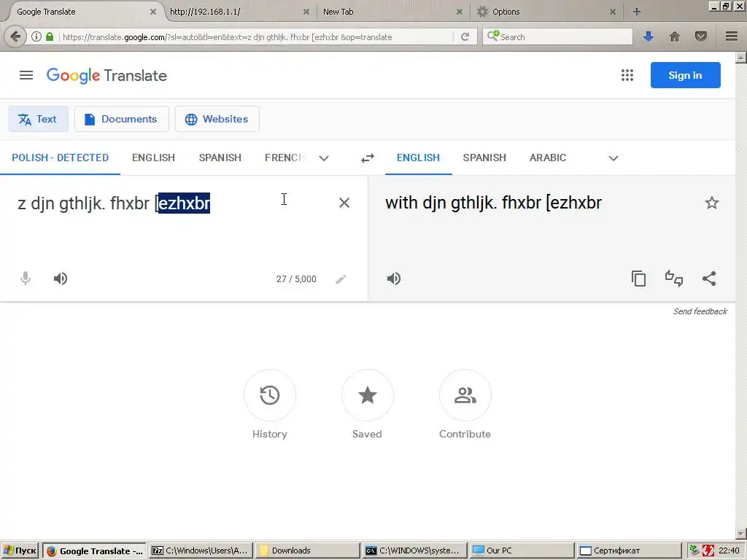747x560 pixels.
Task: Open Our PC window from taskbar
Action: 522,551
